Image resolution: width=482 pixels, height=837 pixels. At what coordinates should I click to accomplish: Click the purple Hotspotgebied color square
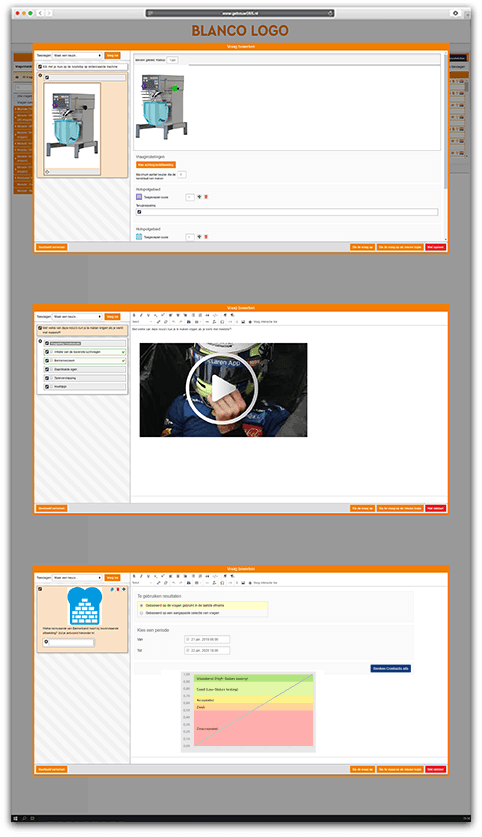pos(139,197)
